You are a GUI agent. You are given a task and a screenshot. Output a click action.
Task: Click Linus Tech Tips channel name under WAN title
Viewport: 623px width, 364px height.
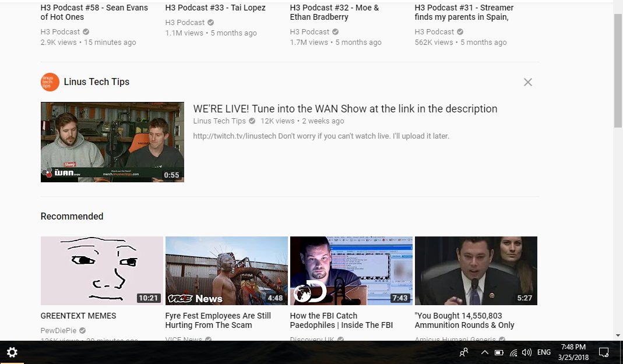tap(219, 121)
